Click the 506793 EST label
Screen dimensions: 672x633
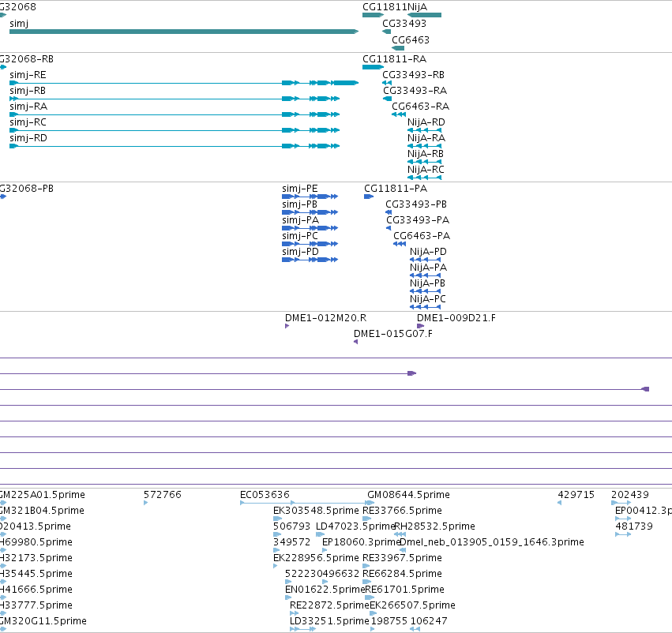pos(291,526)
